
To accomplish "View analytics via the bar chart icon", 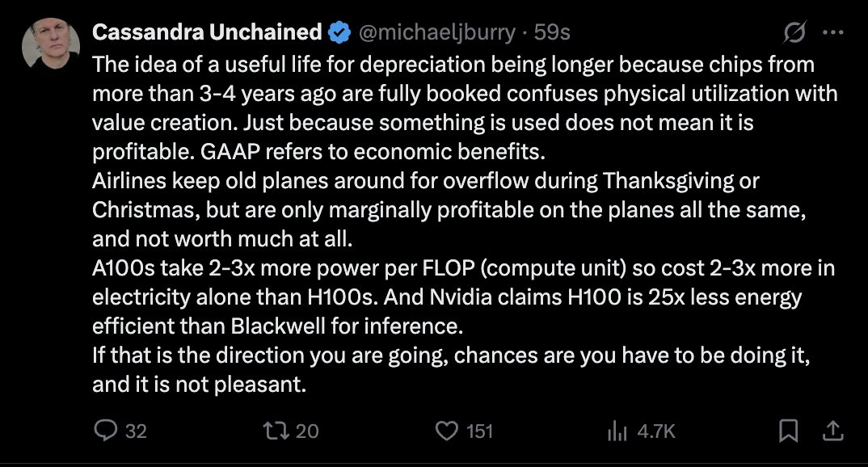I will (x=617, y=432).
